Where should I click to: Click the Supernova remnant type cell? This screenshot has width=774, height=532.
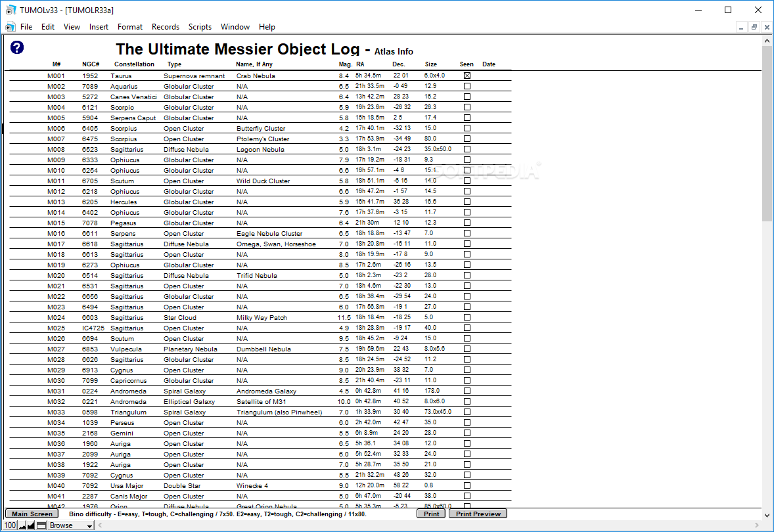(x=194, y=76)
